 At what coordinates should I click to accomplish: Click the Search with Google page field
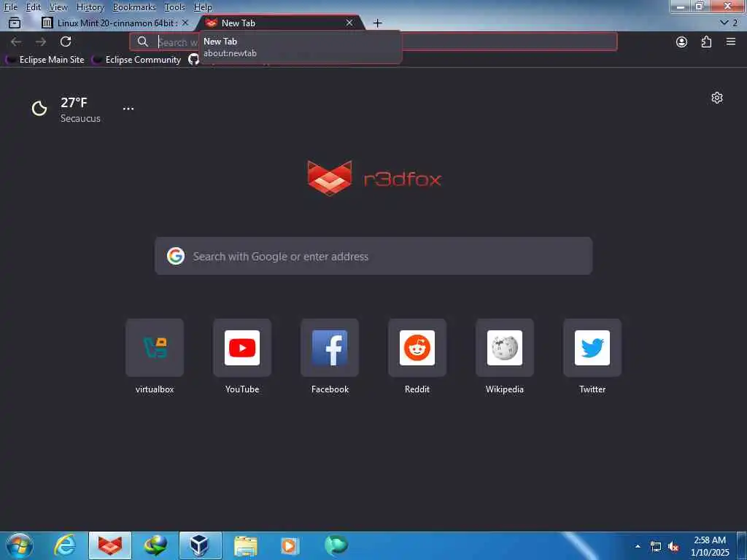(x=373, y=256)
